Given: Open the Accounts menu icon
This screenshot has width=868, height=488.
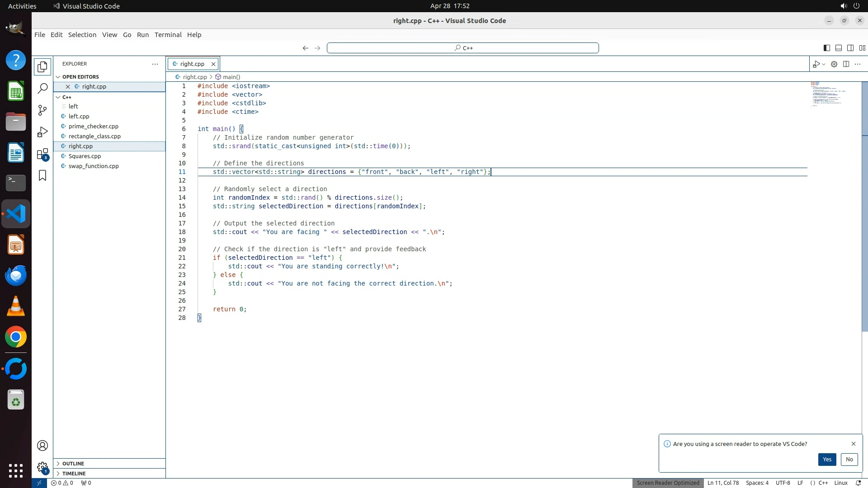Looking at the screenshot, I should tap(42, 446).
